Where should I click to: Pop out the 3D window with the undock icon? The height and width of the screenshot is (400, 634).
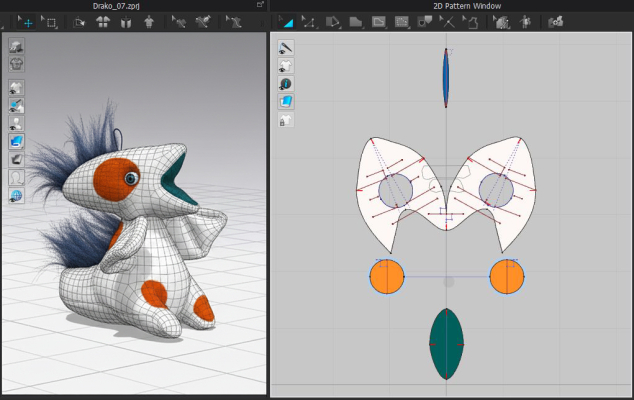click(260, 4)
